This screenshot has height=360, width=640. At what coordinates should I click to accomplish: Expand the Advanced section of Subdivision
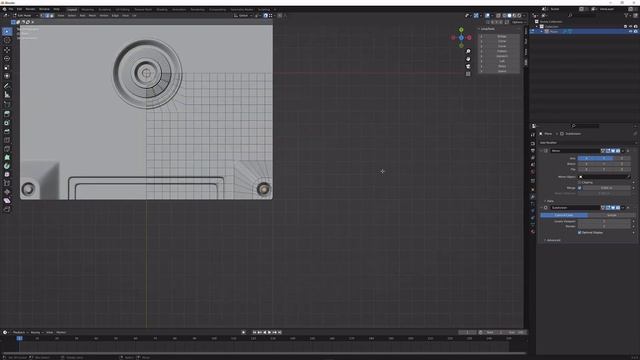(552, 240)
